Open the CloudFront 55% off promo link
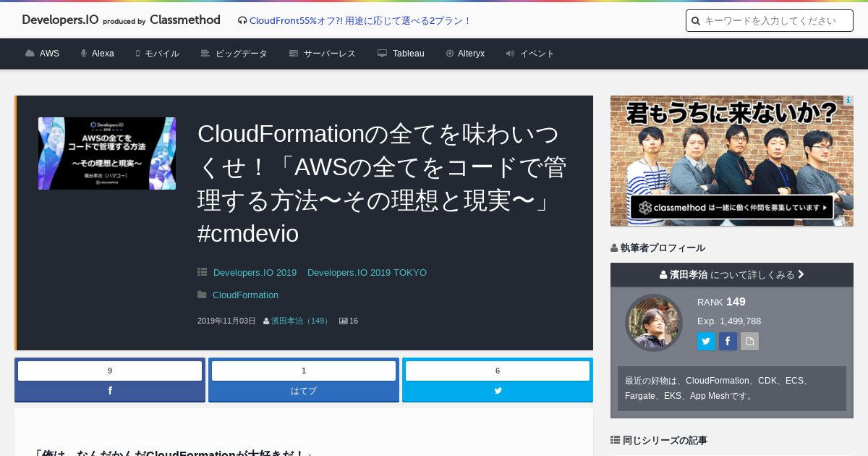 coord(359,21)
